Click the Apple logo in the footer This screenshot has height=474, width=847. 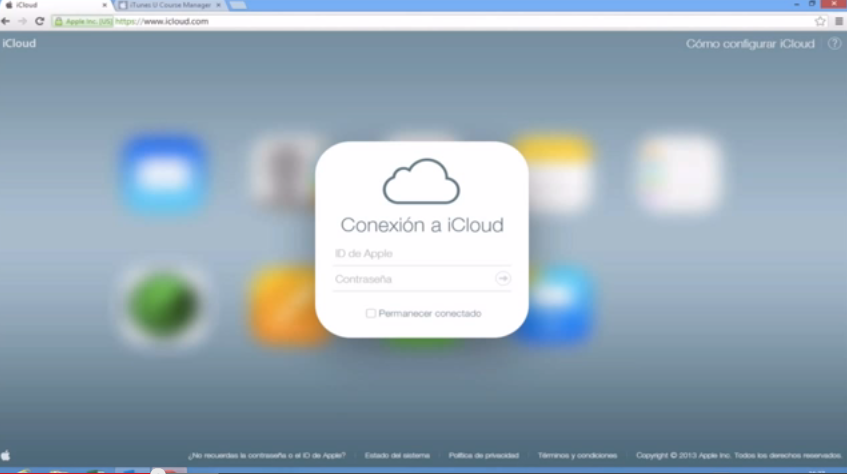coord(6,455)
